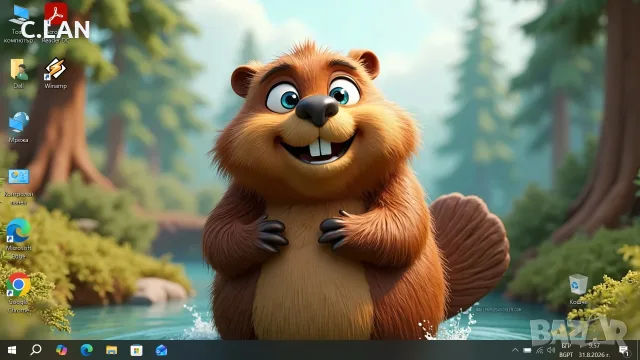
Task: Open Microsoft Store from the taskbar
Action: pyautogui.click(x=136, y=350)
